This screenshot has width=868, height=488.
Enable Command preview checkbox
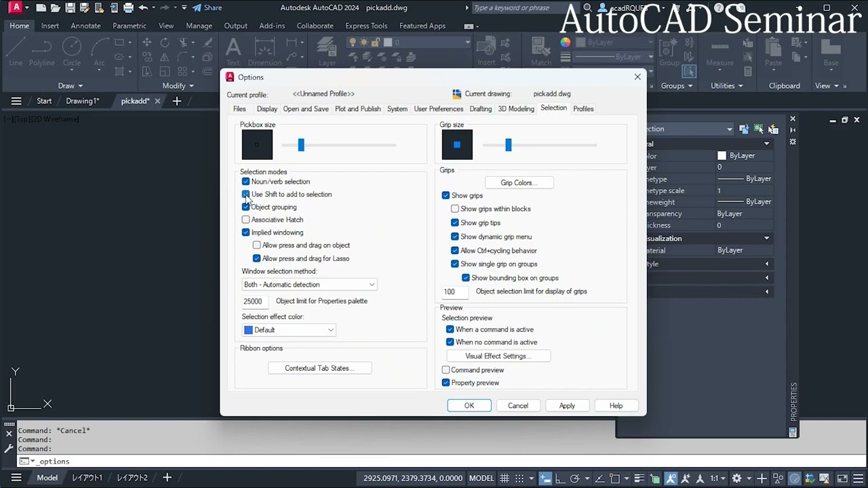pos(446,370)
